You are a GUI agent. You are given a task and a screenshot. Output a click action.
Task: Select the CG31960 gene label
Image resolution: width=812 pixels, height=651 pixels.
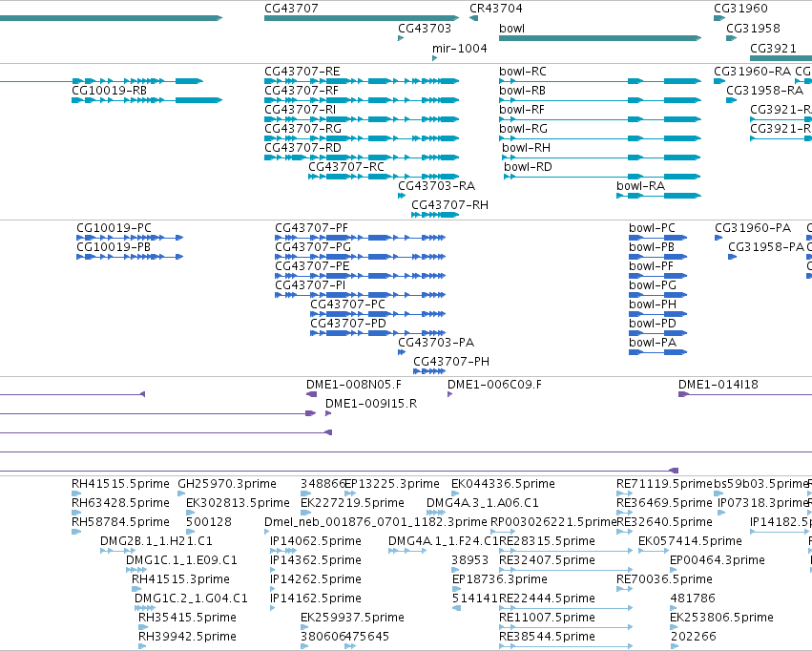pyautogui.click(x=740, y=9)
